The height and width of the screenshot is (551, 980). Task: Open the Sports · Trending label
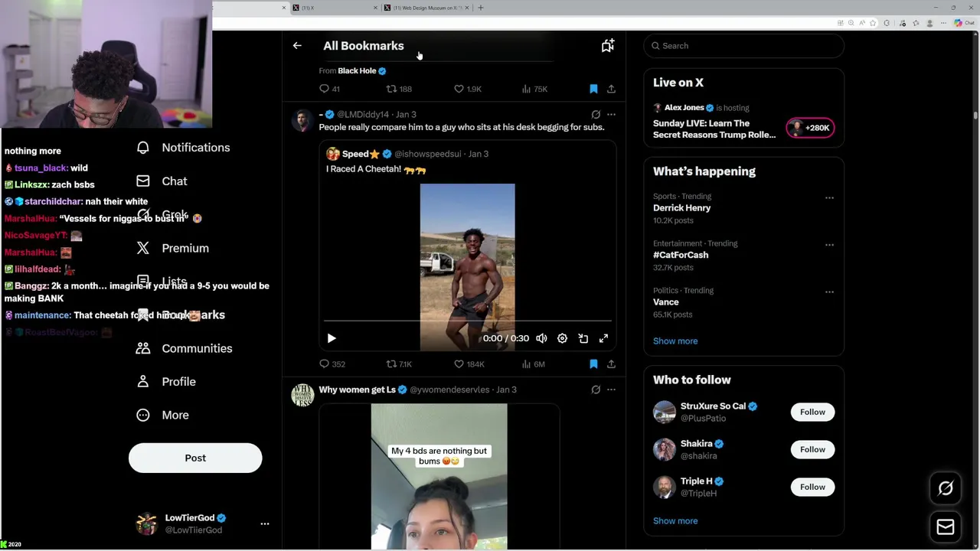click(x=682, y=197)
